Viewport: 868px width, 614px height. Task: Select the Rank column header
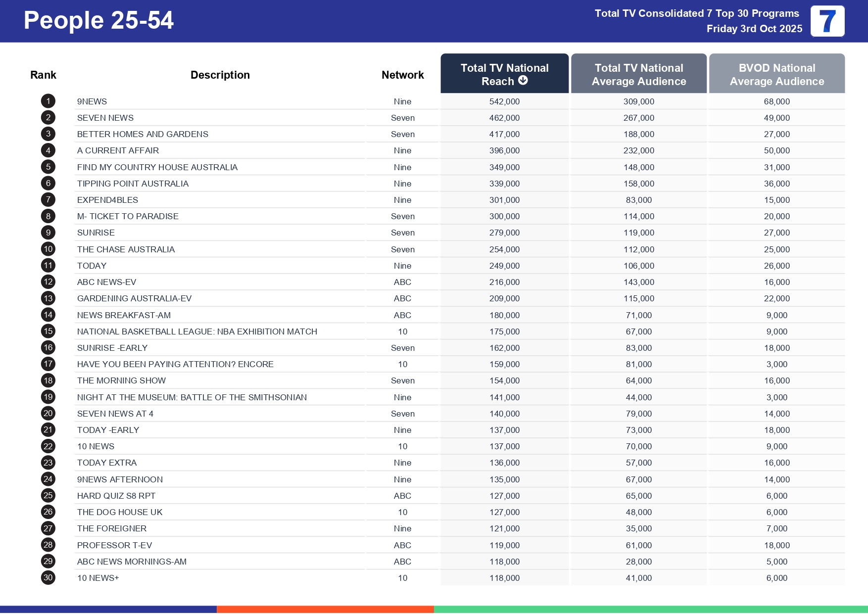[43, 74]
